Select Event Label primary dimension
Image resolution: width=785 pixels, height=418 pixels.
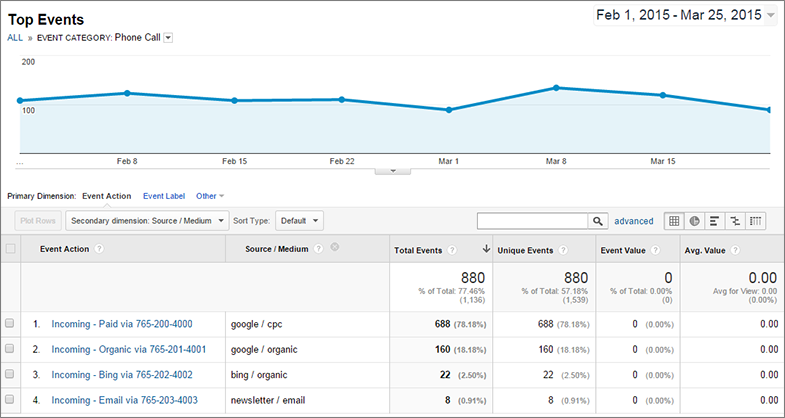(164, 196)
